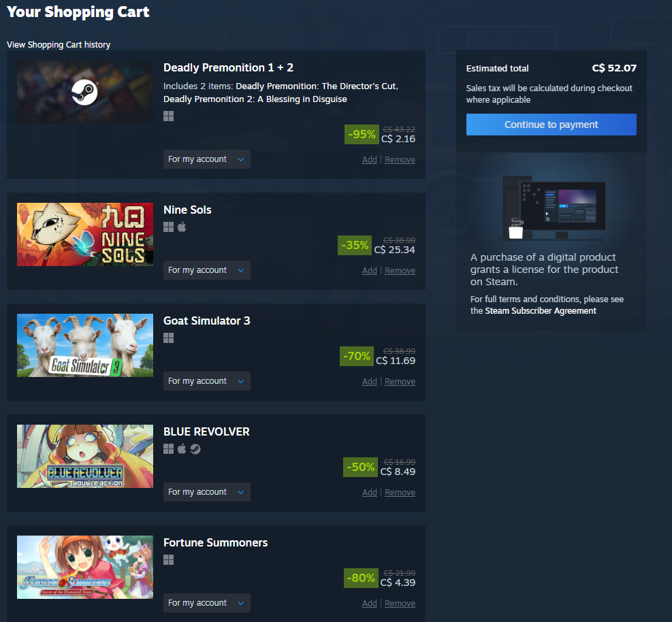Click the SteamOS icon under BLUE REVOLVER
672x622 pixels.
coord(195,449)
